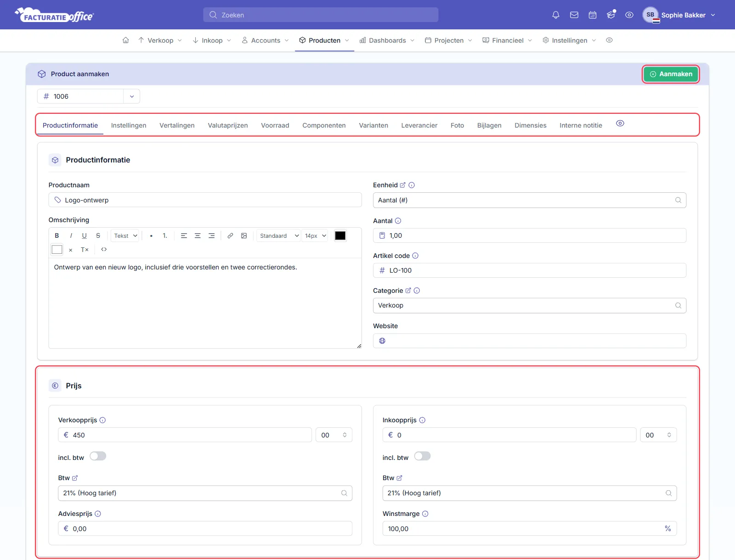Click the edit icon next to Eenheid

pyautogui.click(x=403, y=185)
